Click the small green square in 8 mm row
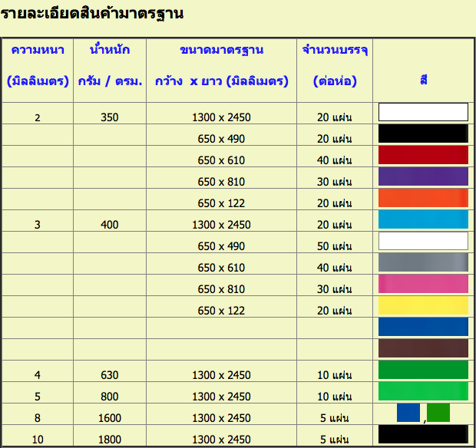 [x=438, y=413]
